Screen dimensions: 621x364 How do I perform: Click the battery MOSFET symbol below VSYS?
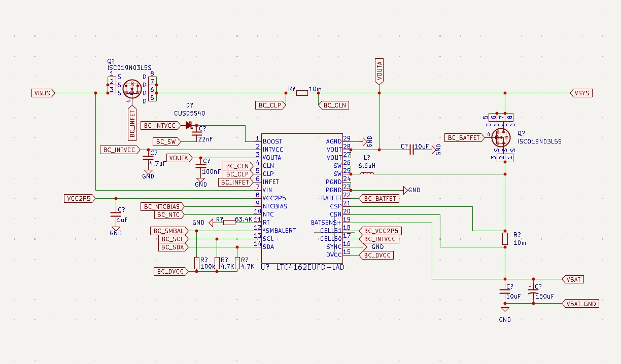pyautogui.click(x=502, y=137)
